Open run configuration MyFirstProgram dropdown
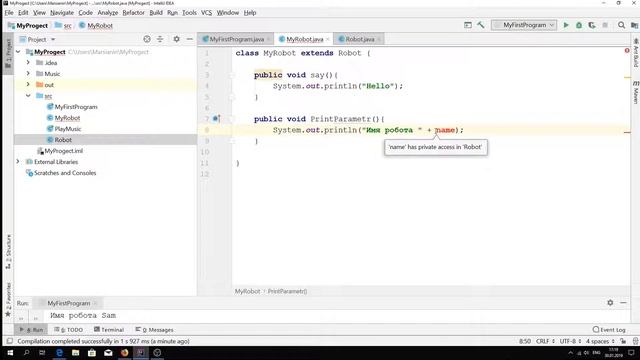Image resolution: width=640 pixels, height=360 pixels. [524, 25]
